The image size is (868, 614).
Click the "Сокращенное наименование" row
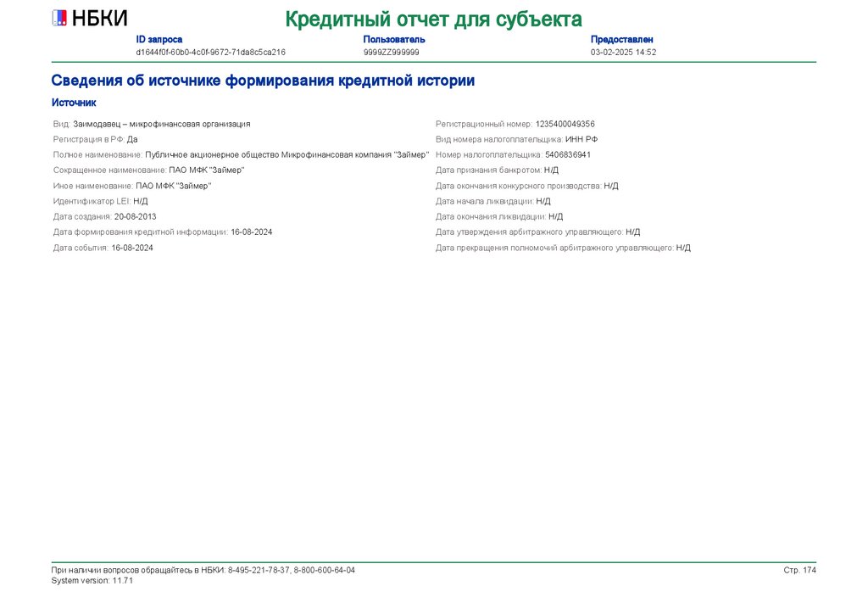(x=149, y=170)
